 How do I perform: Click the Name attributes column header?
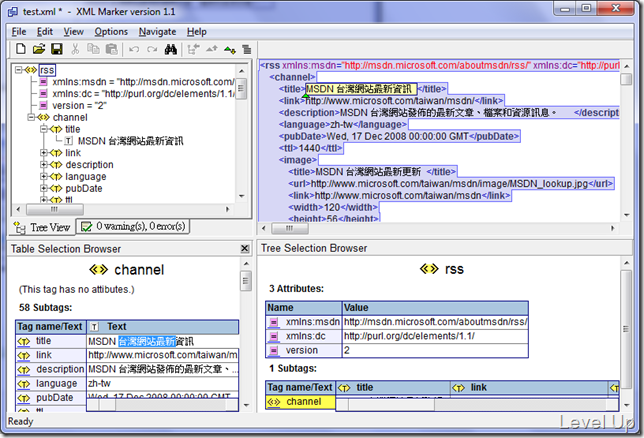click(304, 308)
